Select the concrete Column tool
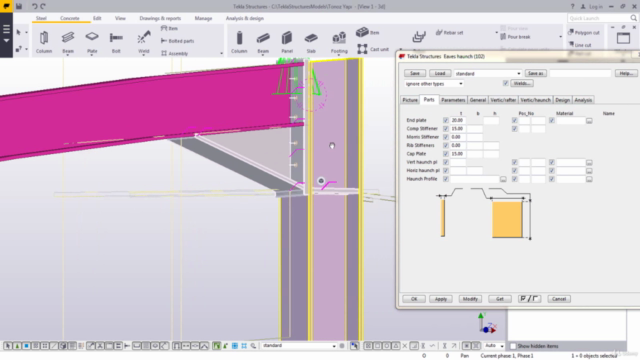Screen dimensions: 640x360 239,42
